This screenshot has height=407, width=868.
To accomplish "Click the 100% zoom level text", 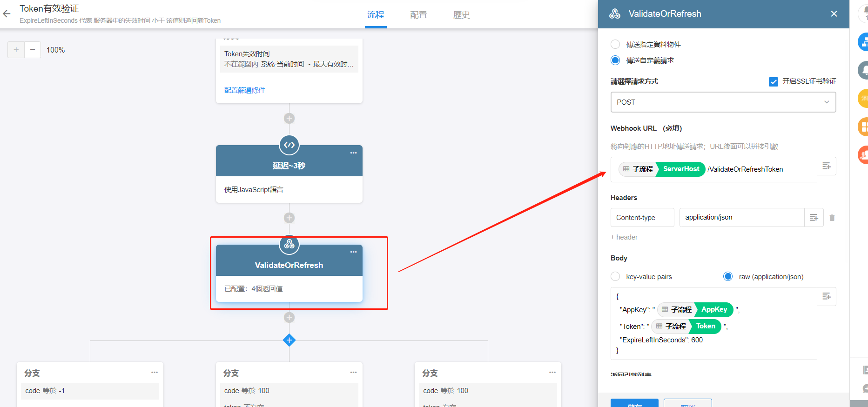I will click(x=56, y=50).
